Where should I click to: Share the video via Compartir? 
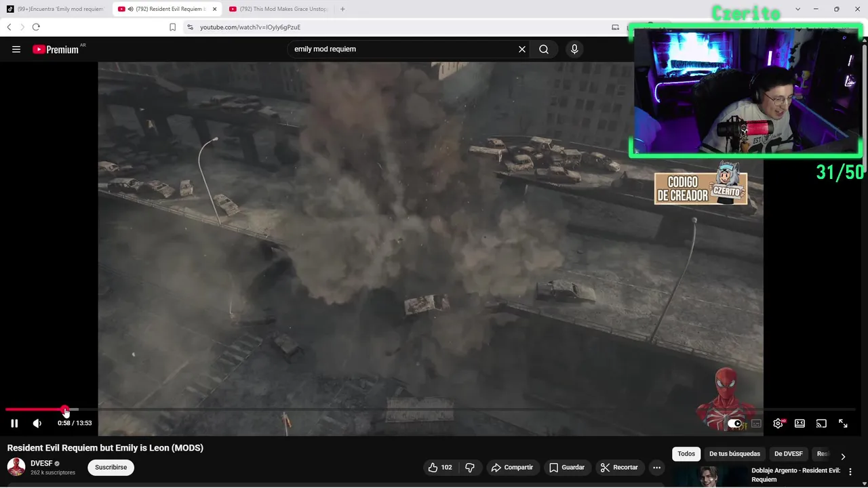pyautogui.click(x=513, y=468)
